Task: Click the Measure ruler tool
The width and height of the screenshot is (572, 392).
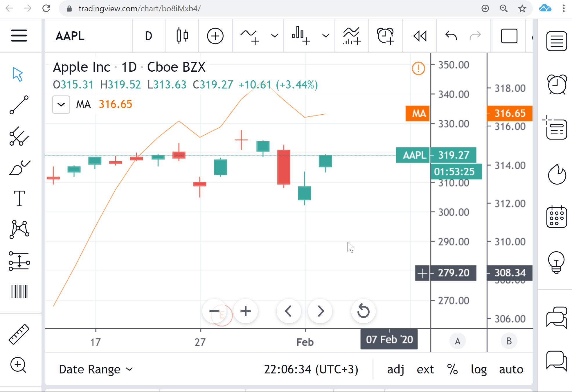Action: pyautogui.click(x=19, y=334)
